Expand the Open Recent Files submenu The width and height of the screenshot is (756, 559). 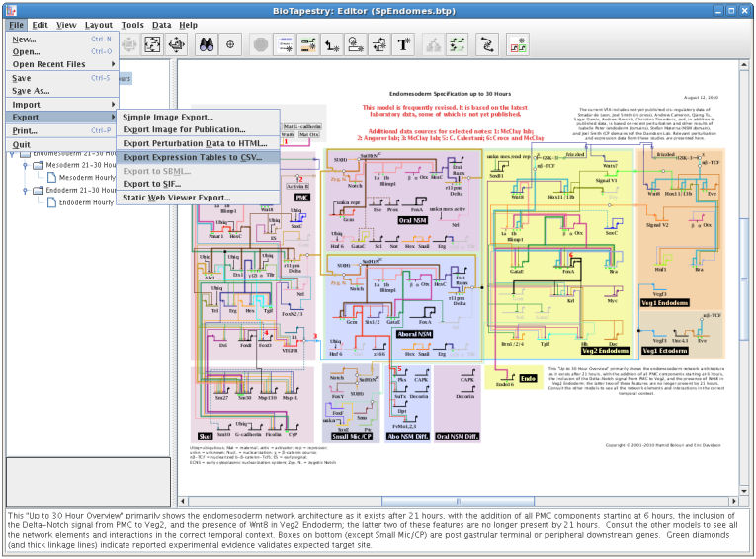point(59,64)
